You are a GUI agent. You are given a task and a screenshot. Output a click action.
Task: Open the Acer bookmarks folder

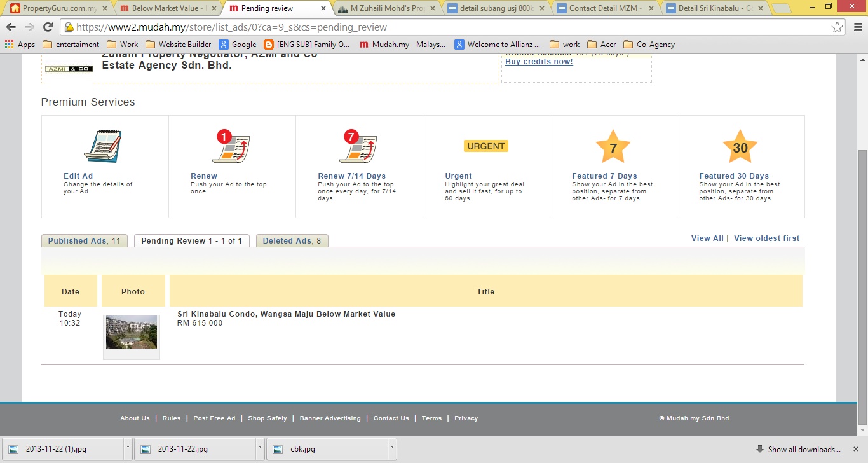pyautogui.click(x=602, y=45)
